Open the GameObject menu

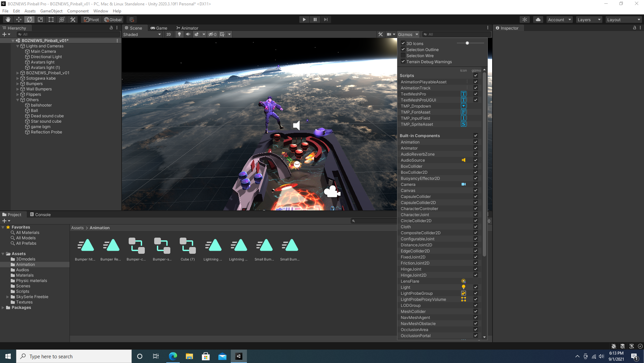51,11
